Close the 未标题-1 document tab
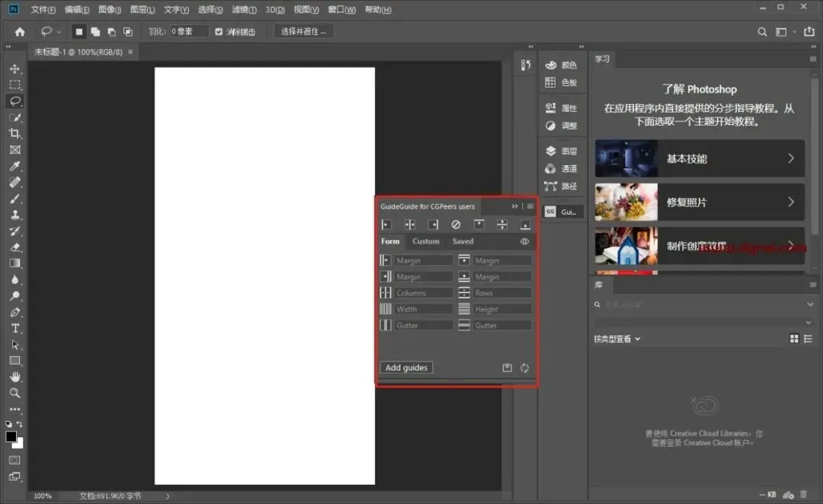The width and height of the screenshot is (823, 504). pyautogui.click(x=130, y=52)
